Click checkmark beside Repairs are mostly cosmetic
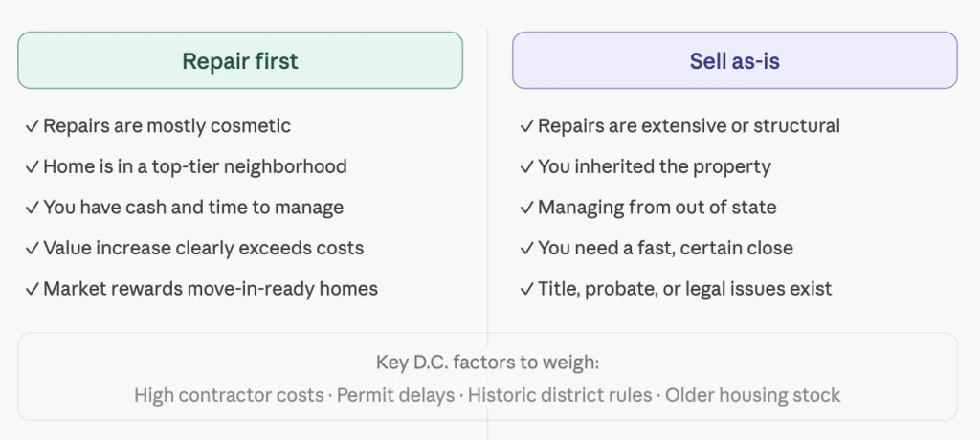Image resolution: width=980 pixels, height=440 pixels. 33,126
